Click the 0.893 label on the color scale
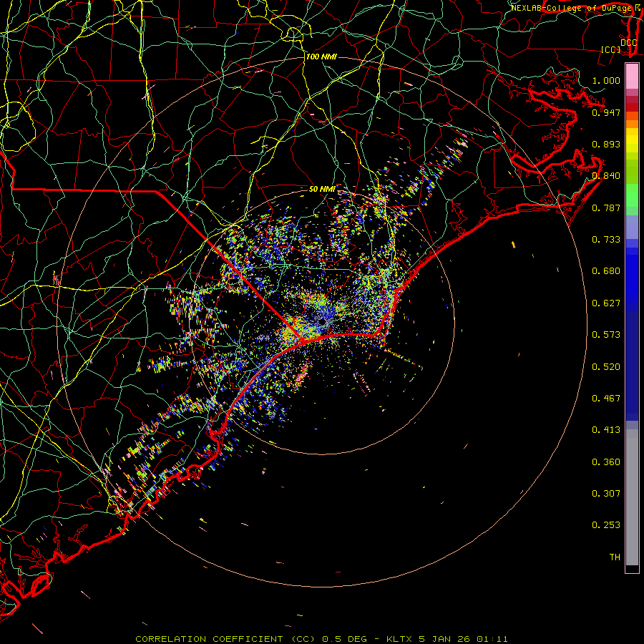Image resolution: width=644 pixels, height=644 pixels. (x=606, y=144)
